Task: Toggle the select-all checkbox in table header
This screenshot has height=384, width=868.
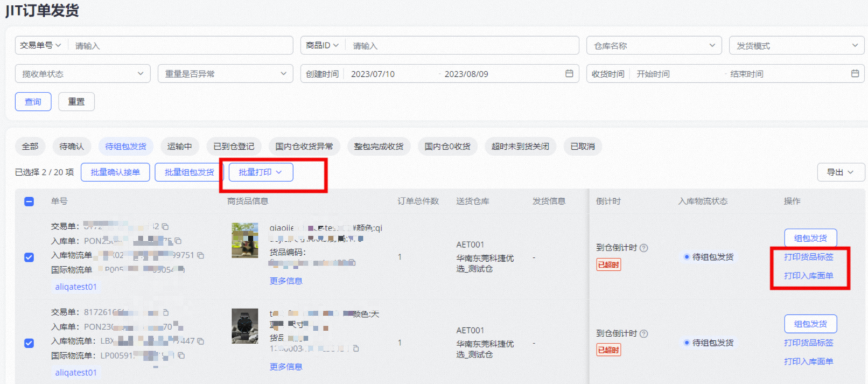Action: 29,201
